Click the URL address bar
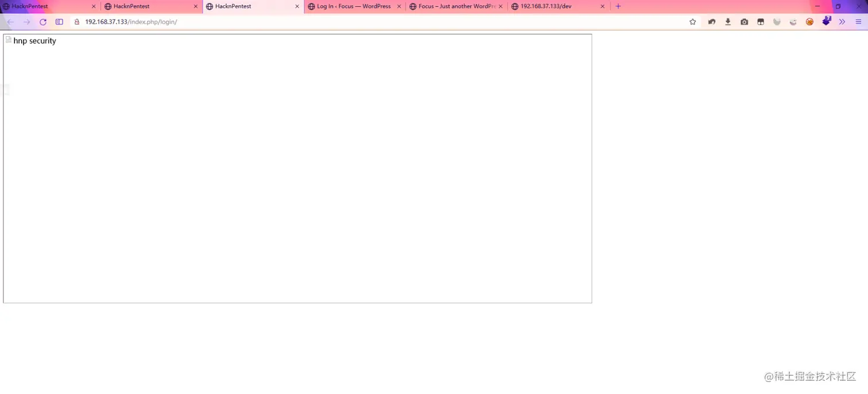Viewport: 868px width, 394px height. 385,22
